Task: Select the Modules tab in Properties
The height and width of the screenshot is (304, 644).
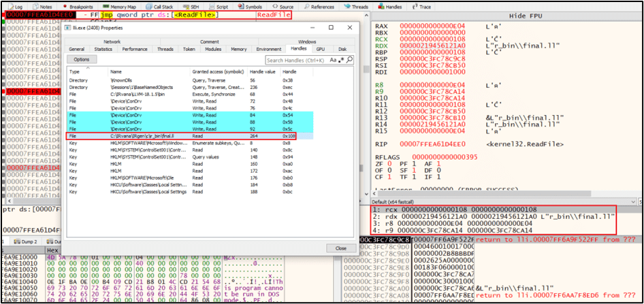Action: (212, 49)
